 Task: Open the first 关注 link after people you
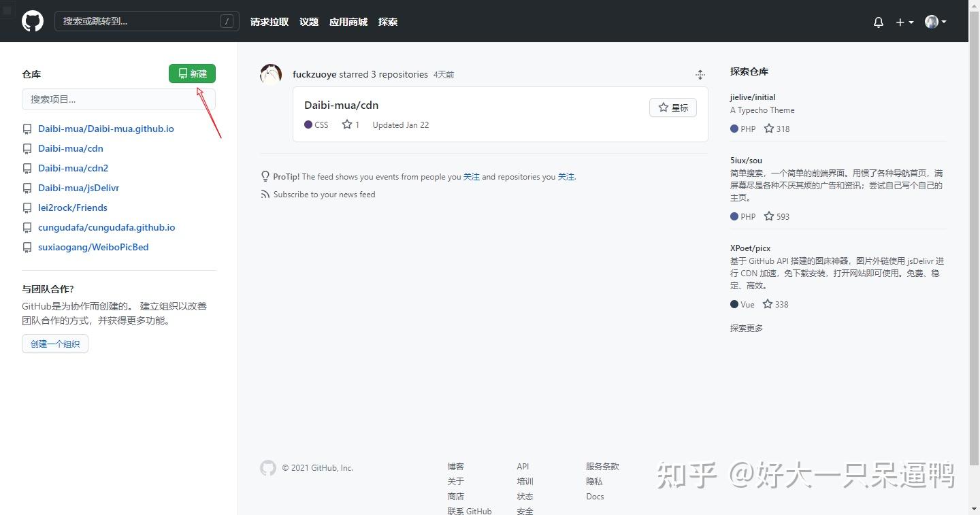[472, 177]
